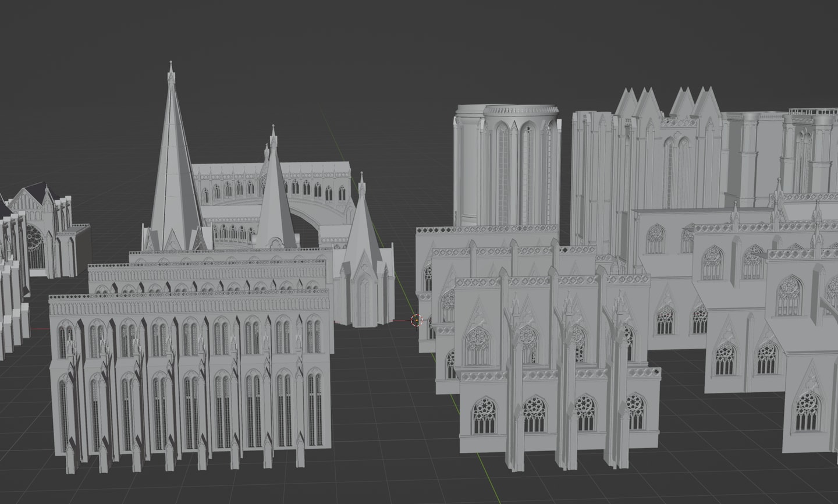Select the medium spire beside the arch

275,198
